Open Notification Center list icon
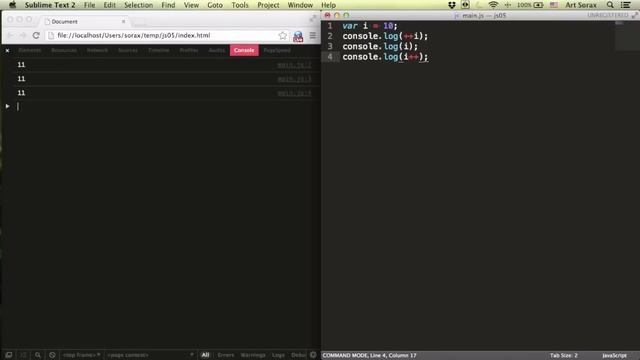This screenshot has height=360, width=640. tap(625, 5)
